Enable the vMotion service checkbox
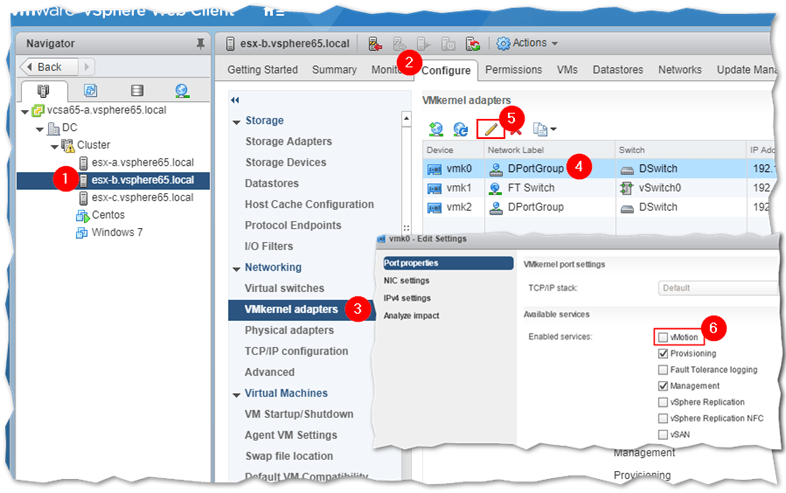This screenshot has width=786, height=493. [663, 338]
